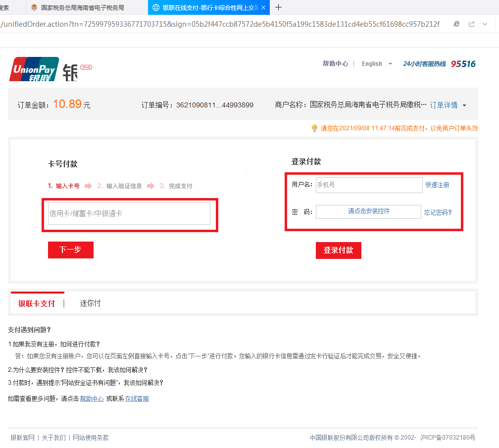
Task: Focus the card number input field
Action: [129, 213]
